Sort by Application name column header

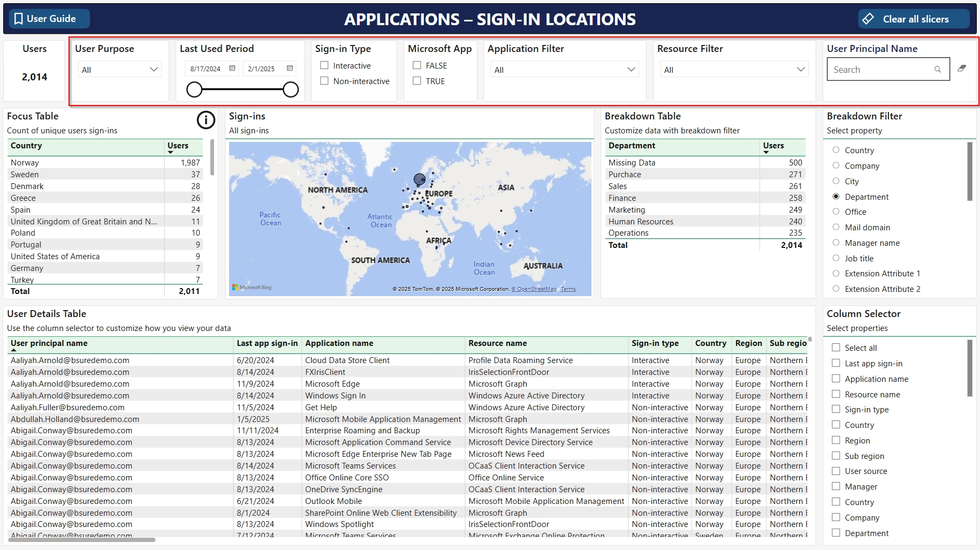(339, 343)
